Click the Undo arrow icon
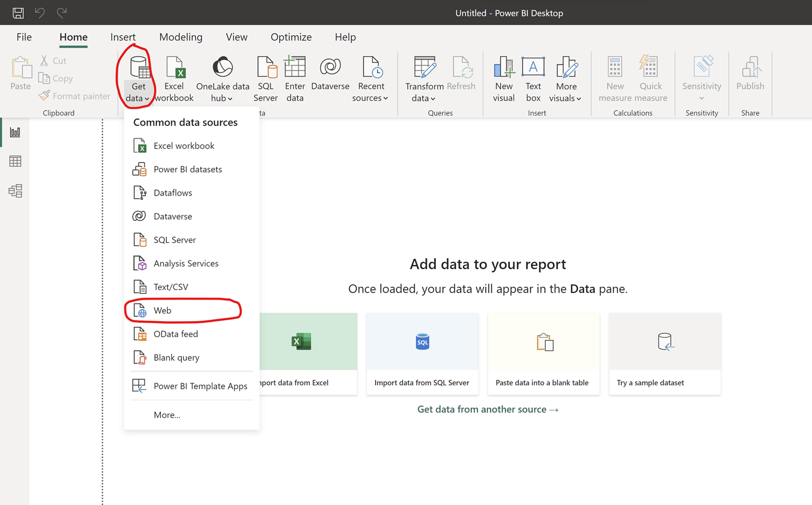The image size is (812, 505). (x=40, y=12)
